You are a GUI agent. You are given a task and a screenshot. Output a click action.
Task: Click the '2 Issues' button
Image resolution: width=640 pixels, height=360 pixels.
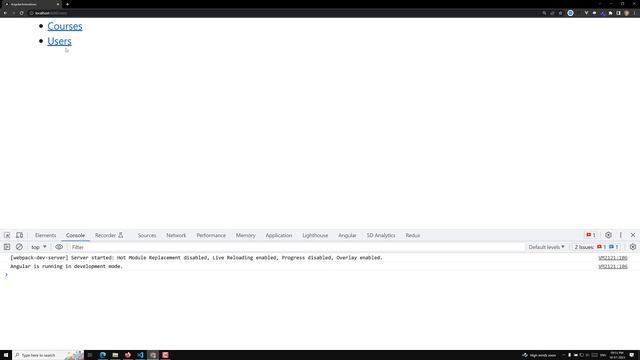coord(597,247)
